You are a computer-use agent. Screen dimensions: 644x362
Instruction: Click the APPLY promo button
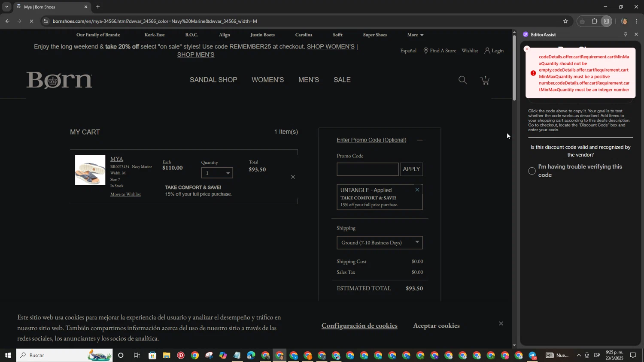click(411, 169)
